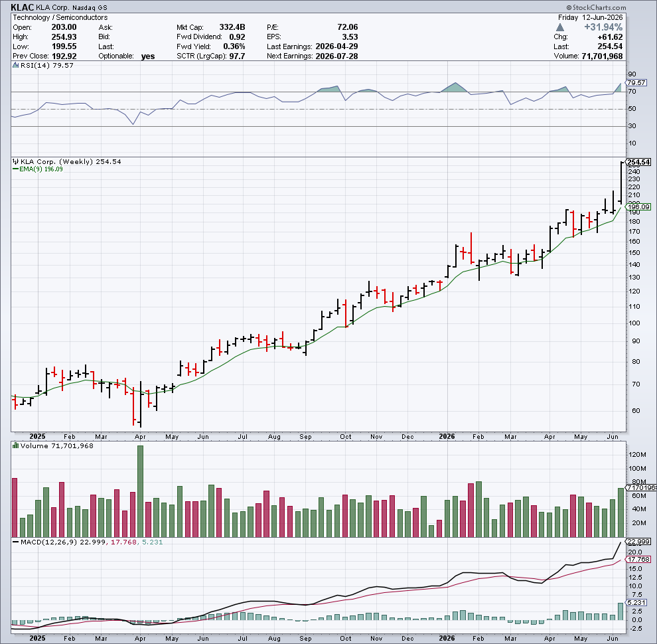Click the 254.54 price tag on right axis
This screenshot has width=657, height=644.
click(638, 162)
